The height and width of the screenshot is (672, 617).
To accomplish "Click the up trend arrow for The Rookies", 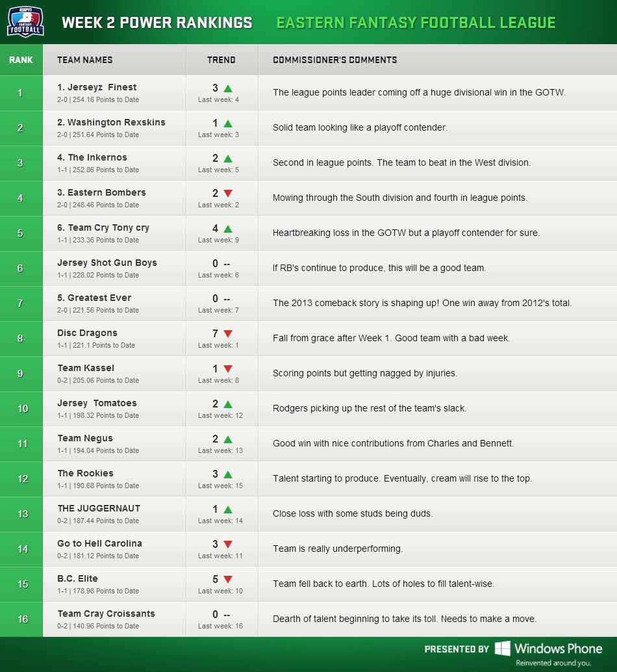I will click(228, 474).
